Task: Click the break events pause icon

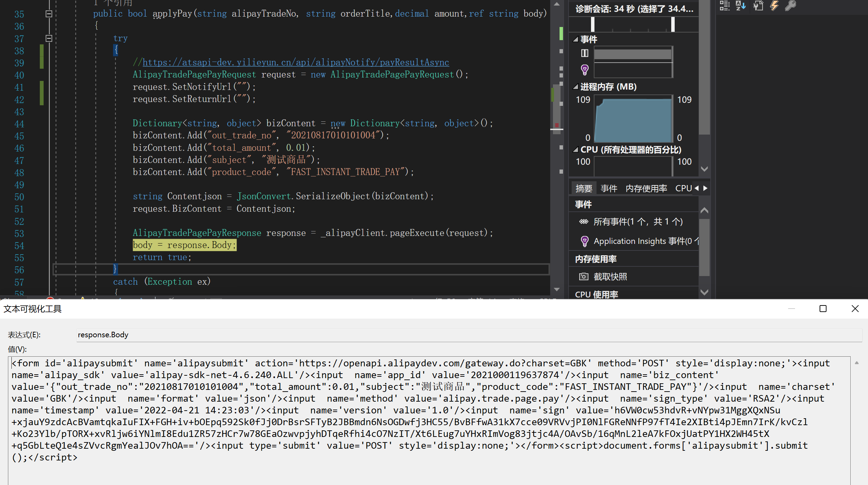Action: (584, 53)
